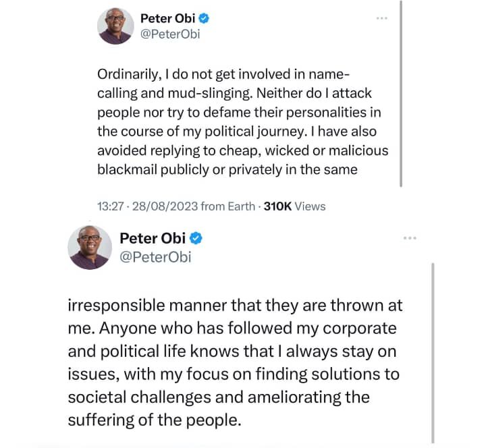Click the "Views" label after 310K
Image resolution: width=486 pixels, height=448 pixels.
tap(310, 206)
